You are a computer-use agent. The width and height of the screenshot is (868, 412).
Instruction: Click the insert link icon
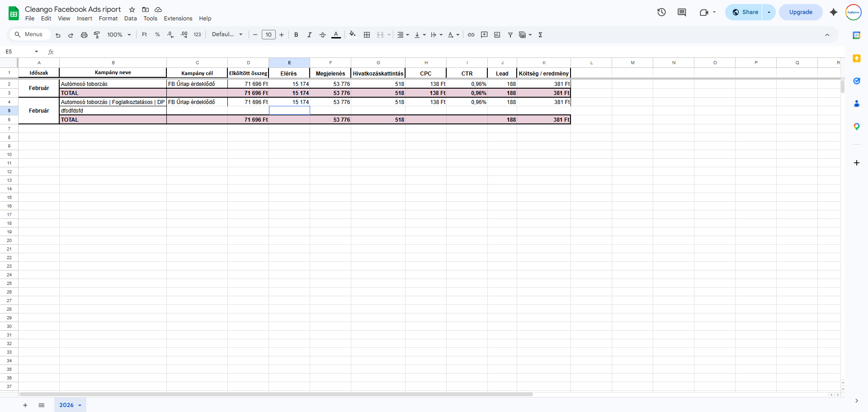point(471,35)
